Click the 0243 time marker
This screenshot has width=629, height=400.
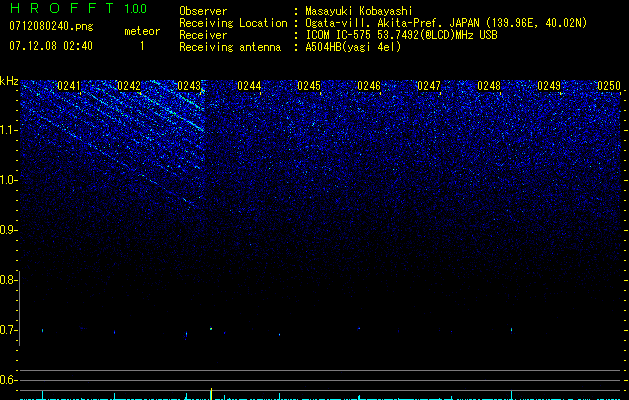pyautogui.click(x=189, y=86)
